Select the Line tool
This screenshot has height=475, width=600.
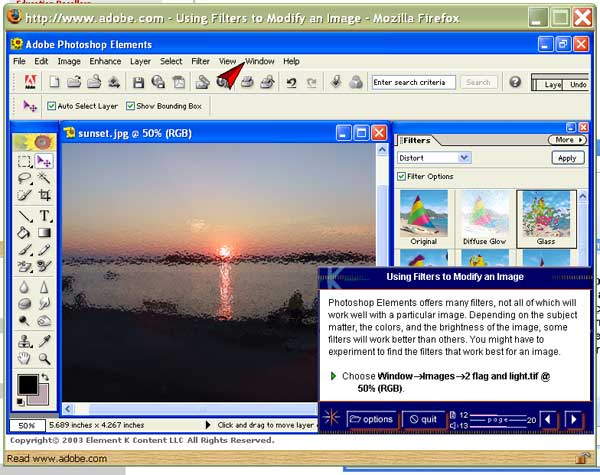coord(25,216)
